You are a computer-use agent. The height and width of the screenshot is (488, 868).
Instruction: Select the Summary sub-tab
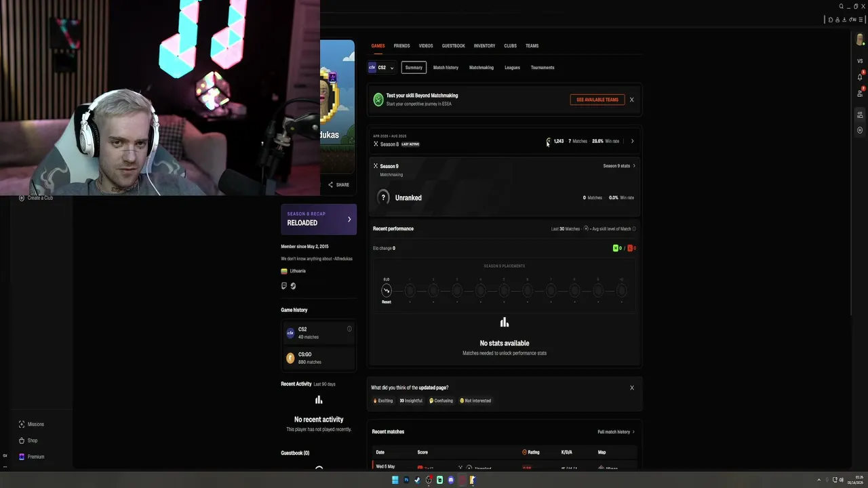tap(414, 68)
